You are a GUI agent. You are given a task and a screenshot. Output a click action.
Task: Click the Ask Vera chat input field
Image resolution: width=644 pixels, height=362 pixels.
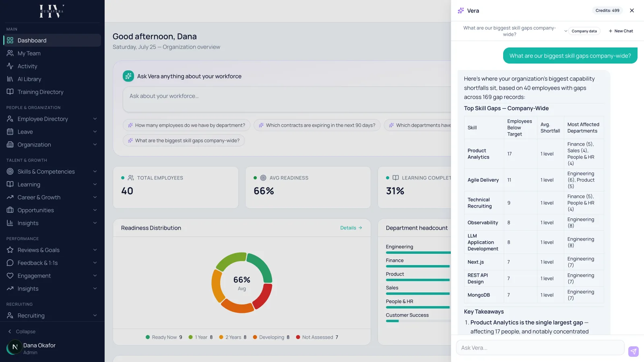tap(540, 348)
